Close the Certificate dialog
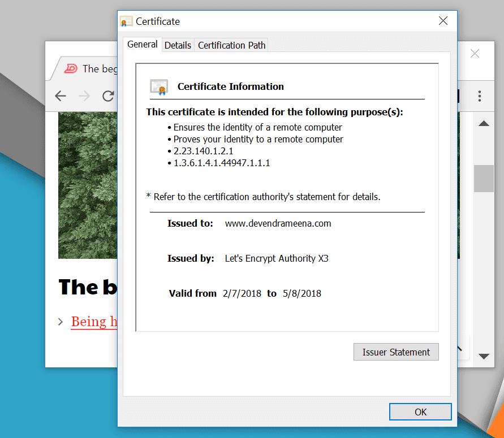 pyautogui.click(x=443, y=21)
